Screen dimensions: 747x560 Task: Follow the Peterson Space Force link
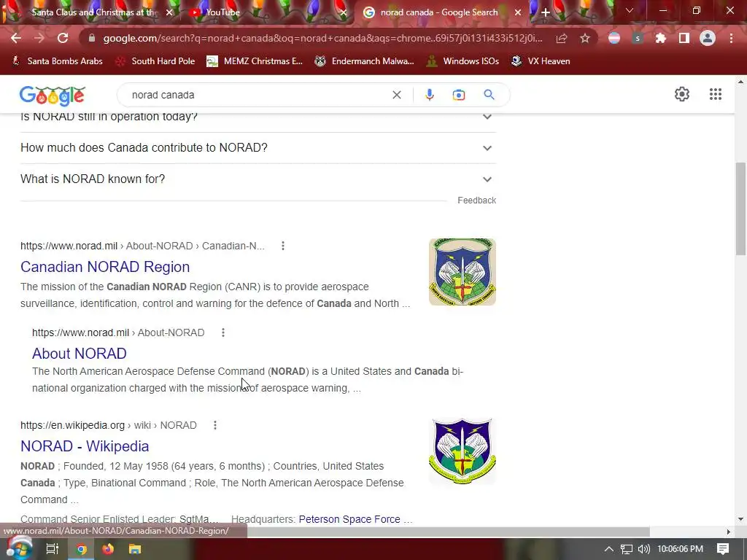[x=349, y=519]
